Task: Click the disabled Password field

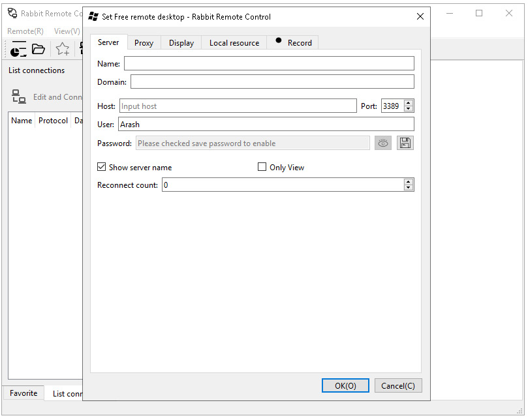Action: [x=253, y=143]
